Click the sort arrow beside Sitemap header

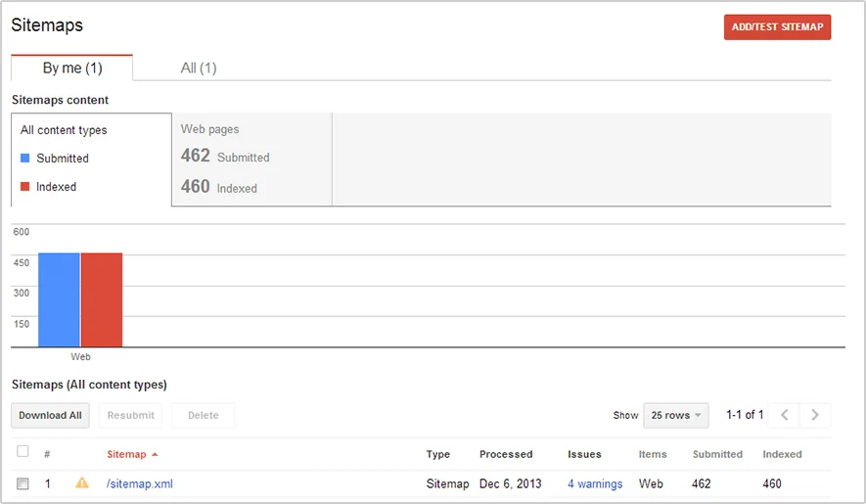(155, 455)
